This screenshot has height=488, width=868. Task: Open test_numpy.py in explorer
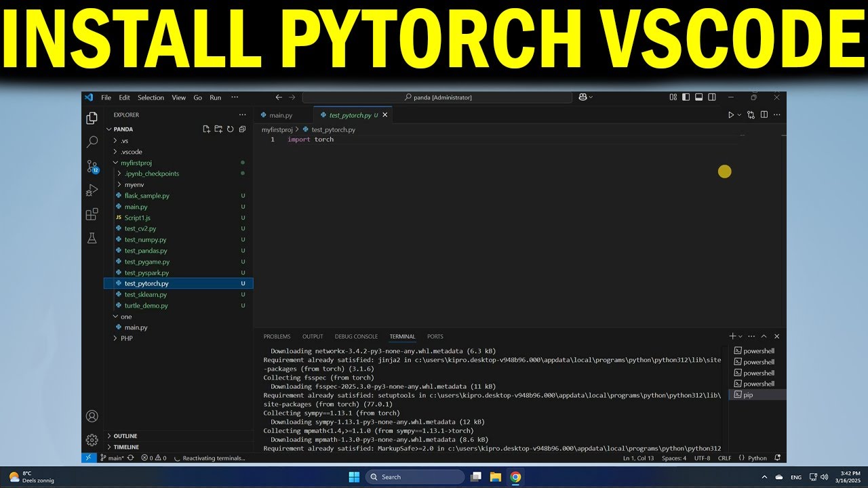pyautogui.click(x=178, y=239)
